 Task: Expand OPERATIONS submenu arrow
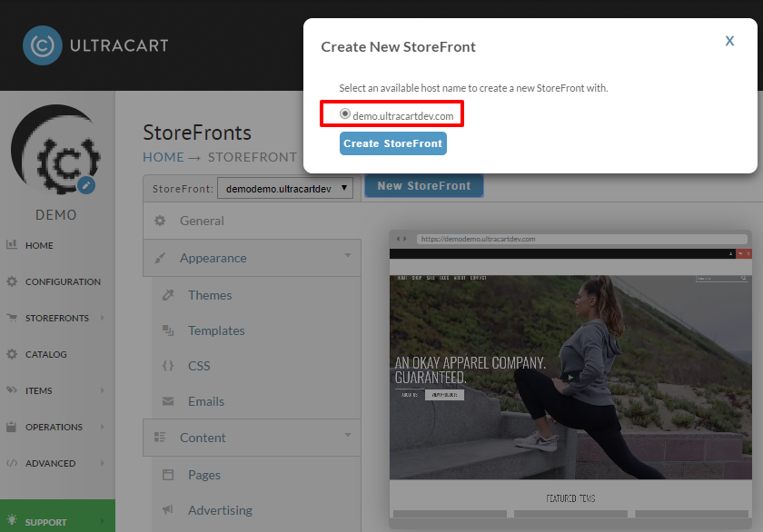pyautogui.click(x=102, y=427)
